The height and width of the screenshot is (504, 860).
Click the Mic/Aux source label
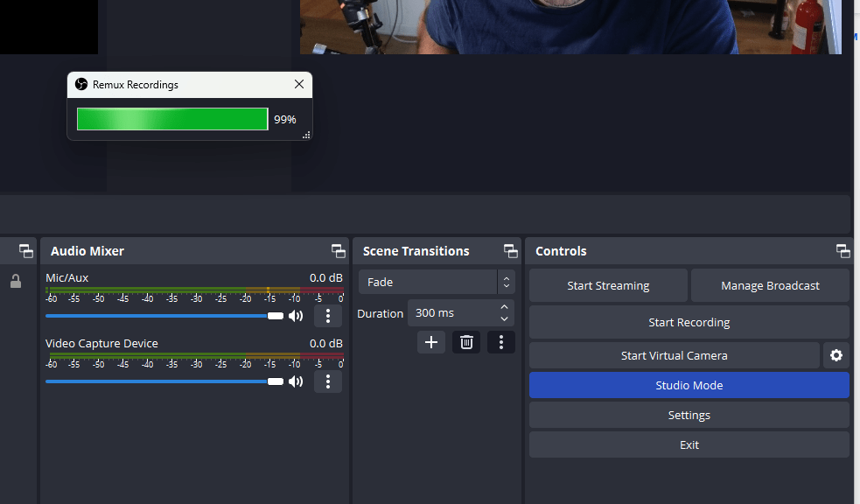[x=66, y=277]
